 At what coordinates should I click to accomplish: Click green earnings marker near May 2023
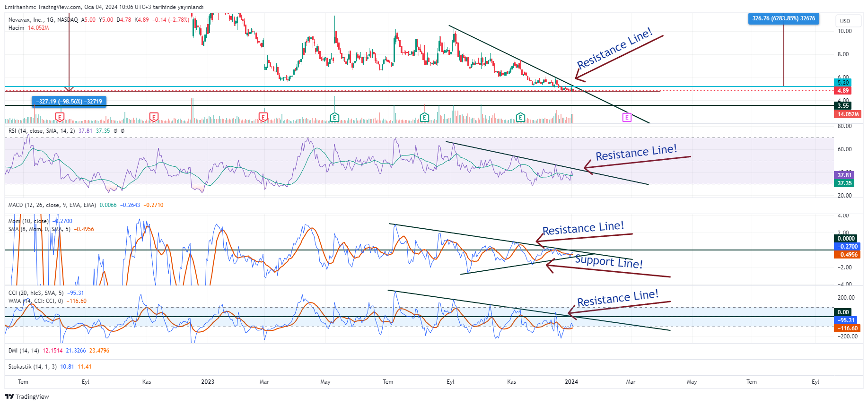pos(334,117)
